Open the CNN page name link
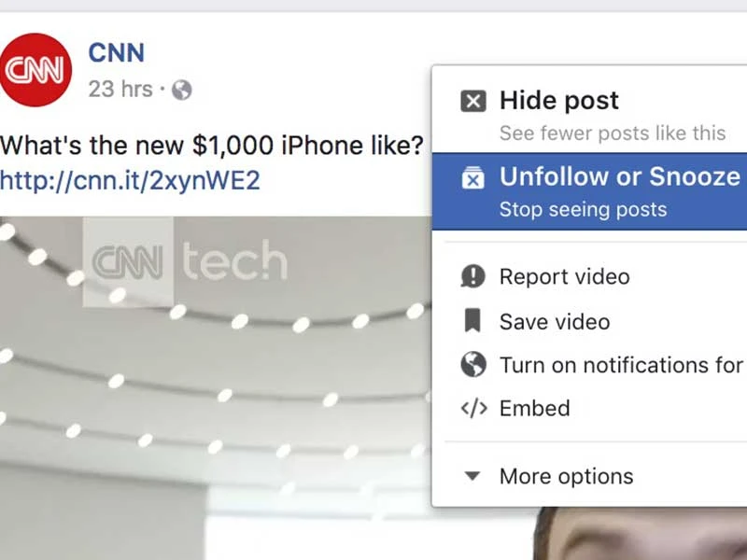The image size is (747, 560). (x=116, y=53)
